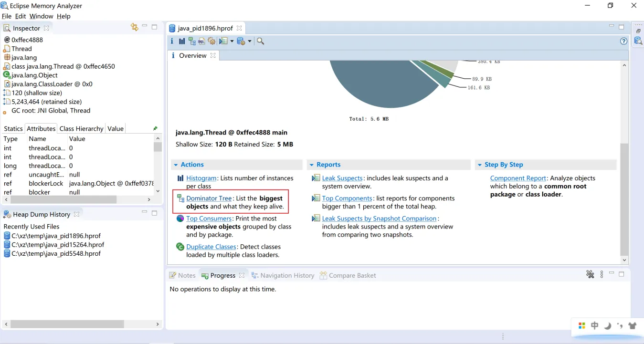Open the thread overview gears icon
The height and width of the screenshot is (344, 644).
pos(211,42)
